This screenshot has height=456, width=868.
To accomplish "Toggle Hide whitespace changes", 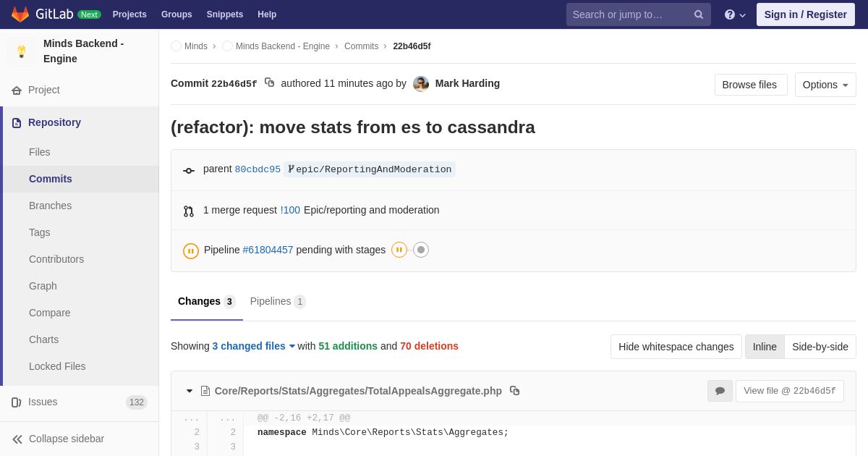I will [x=676, y=347].
